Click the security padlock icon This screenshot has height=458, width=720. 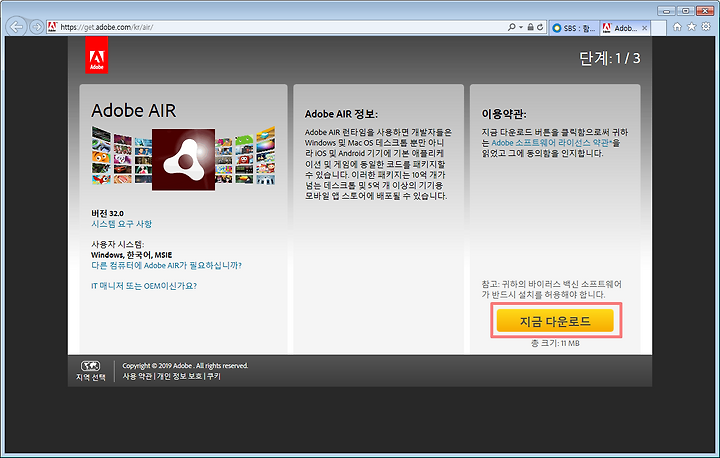click(x=530, y=27)
